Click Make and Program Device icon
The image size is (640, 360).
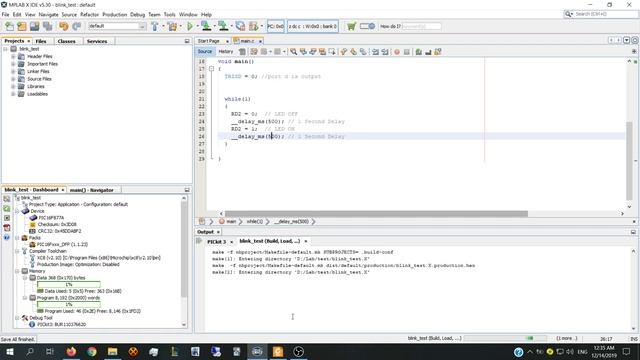pyautogui.click(x=206, y=27)
